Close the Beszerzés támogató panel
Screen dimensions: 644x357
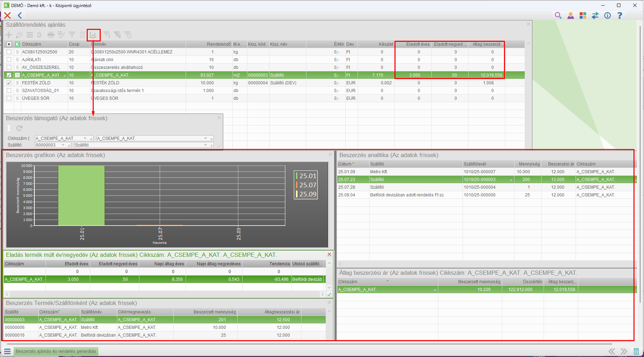pos(219,118)
